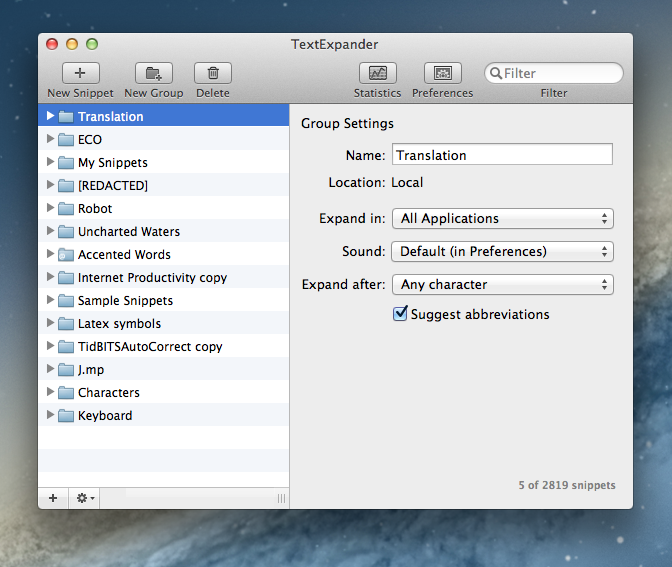Expand the Keyboard group triangle
The width and height of the screenshot is (672, 567).
pos(50,414)
